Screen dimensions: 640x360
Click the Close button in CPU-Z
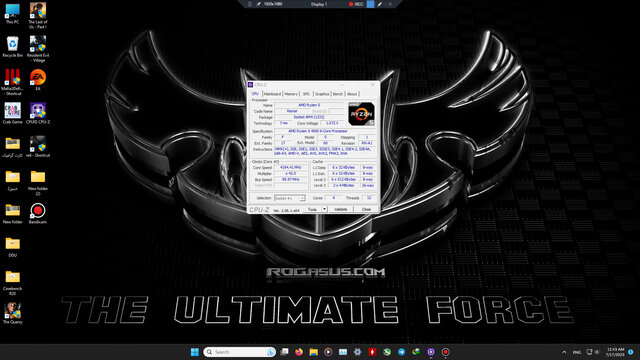tap(366, 209)
